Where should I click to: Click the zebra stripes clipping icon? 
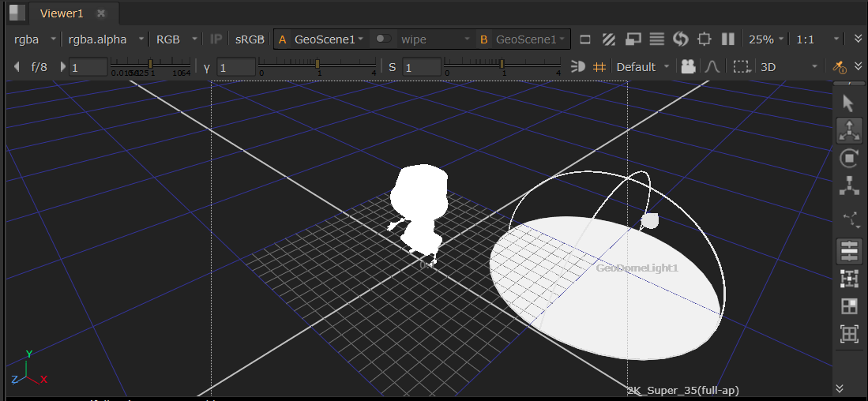609,39
